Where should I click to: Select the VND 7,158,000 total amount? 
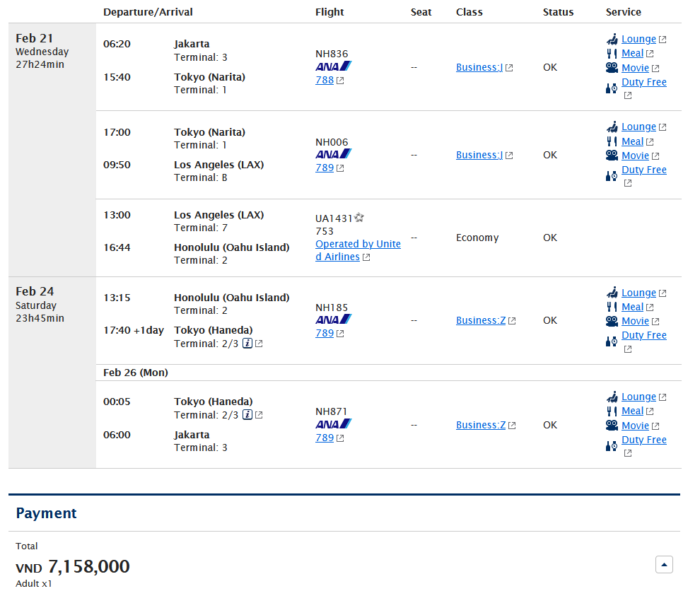(73, 567)
